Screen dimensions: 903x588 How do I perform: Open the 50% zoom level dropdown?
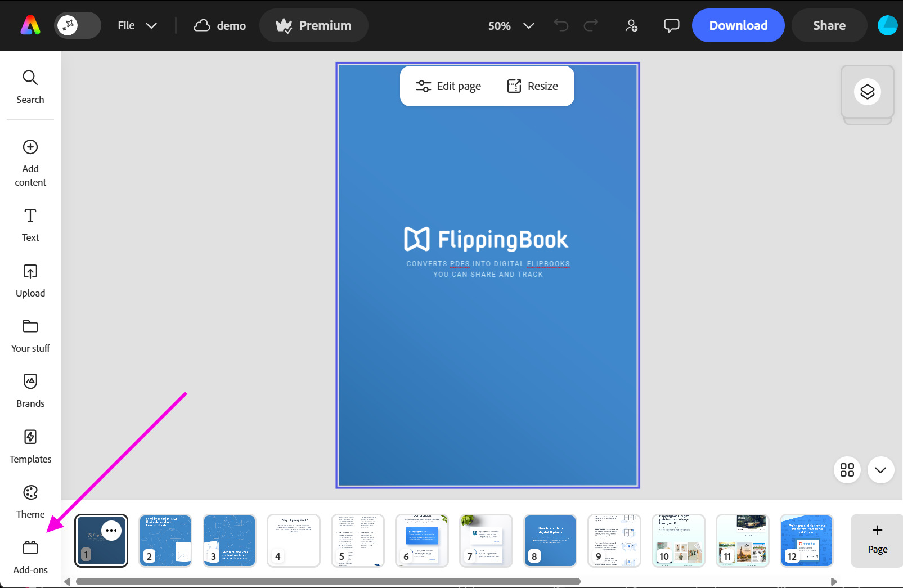510,25
